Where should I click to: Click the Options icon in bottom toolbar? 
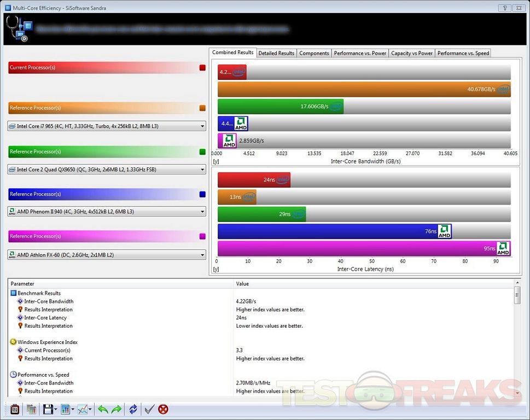[15, 409]
